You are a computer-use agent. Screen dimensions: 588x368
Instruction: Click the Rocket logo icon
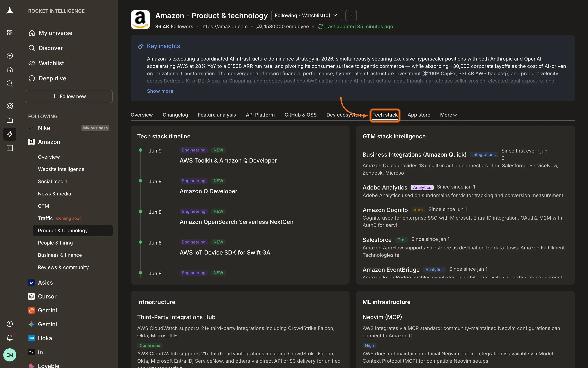click(10, 10)
